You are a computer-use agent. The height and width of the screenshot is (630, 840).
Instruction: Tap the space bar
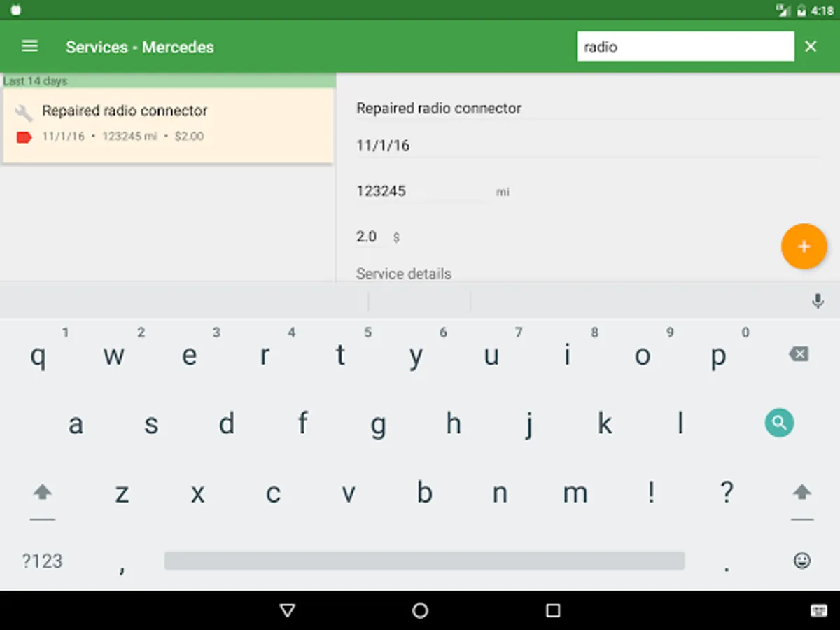tap(424, 561)
